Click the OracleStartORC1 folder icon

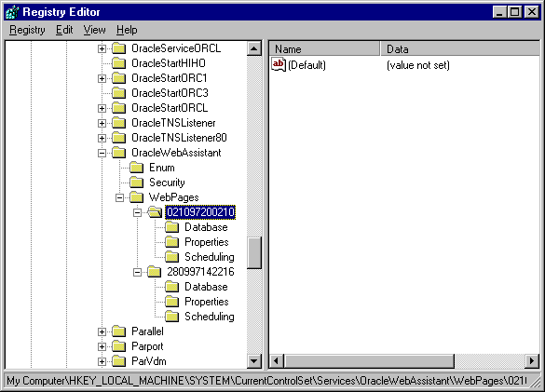point(119,78)
